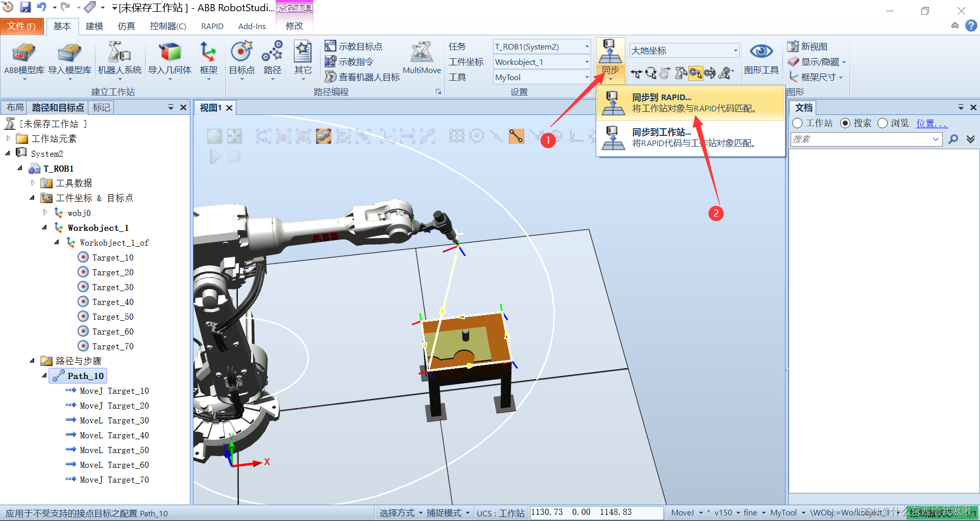Viewport: 980px width, 521px height.
Task: Expand the 工作站元素 tree node
Action: [x=8, y=138]
